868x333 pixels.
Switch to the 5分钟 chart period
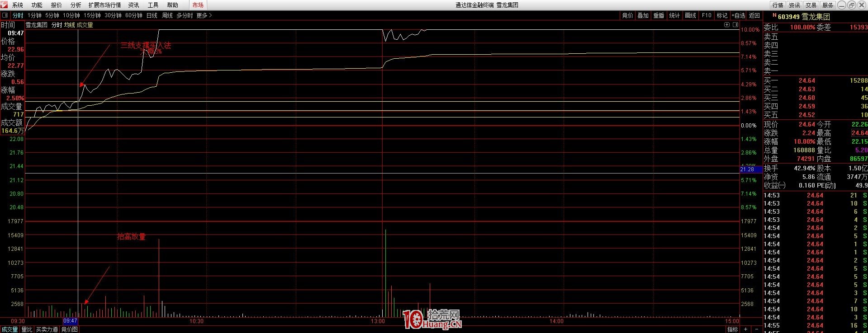pyautogui.click(x=52, y=15)
